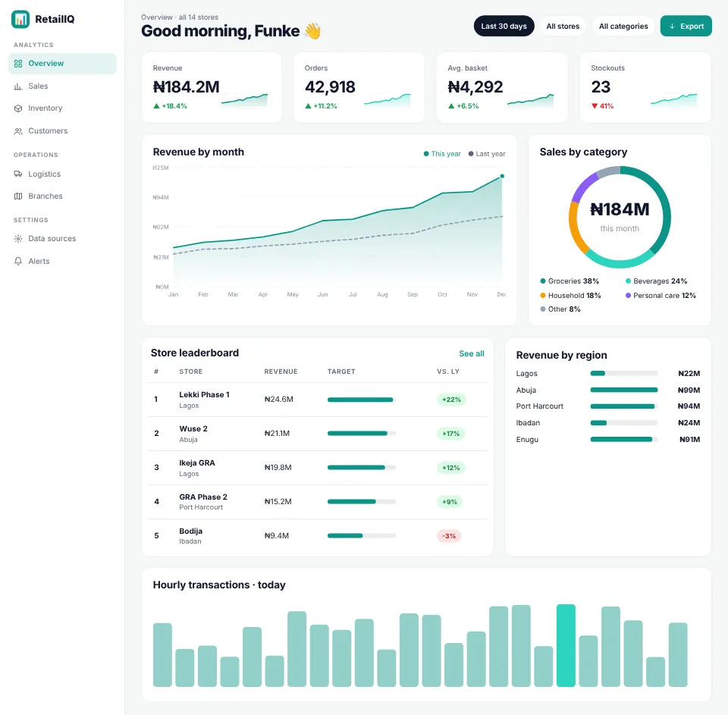The width and height of the screenshot is (728, 715).
Task: Click the +17% badge for Wuse 2
Action: [450, 434]
